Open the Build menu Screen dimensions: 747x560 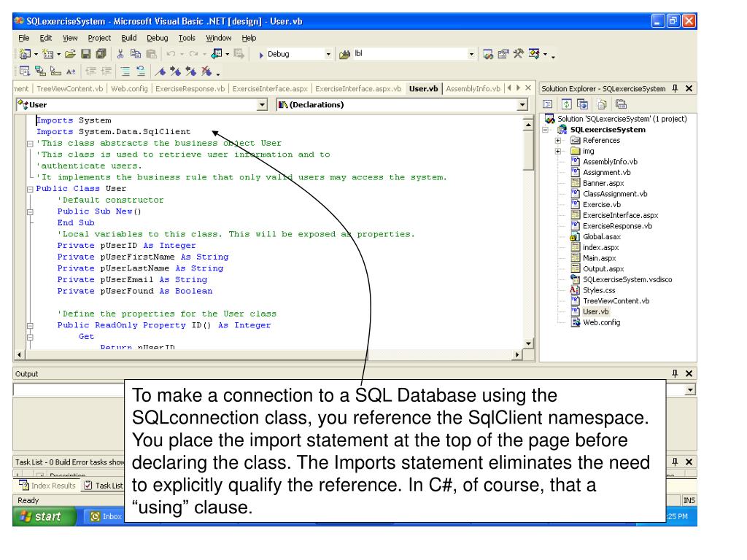point(128,38)
